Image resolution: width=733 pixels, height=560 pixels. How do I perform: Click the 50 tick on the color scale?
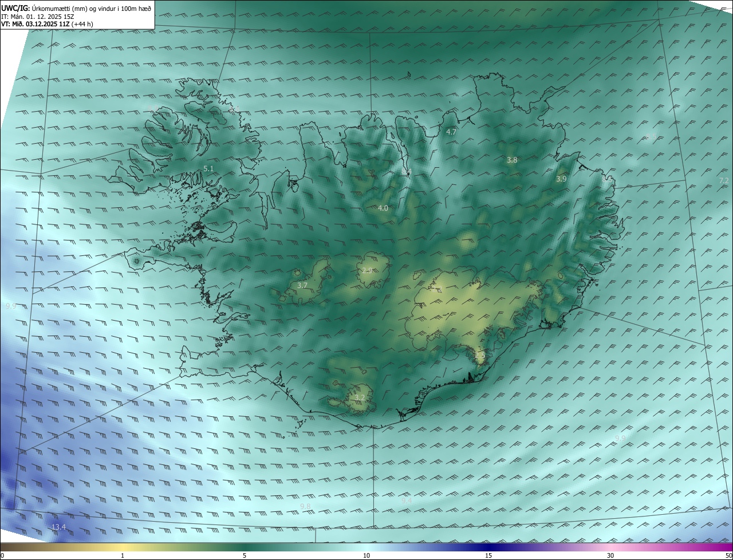point(728,555)
